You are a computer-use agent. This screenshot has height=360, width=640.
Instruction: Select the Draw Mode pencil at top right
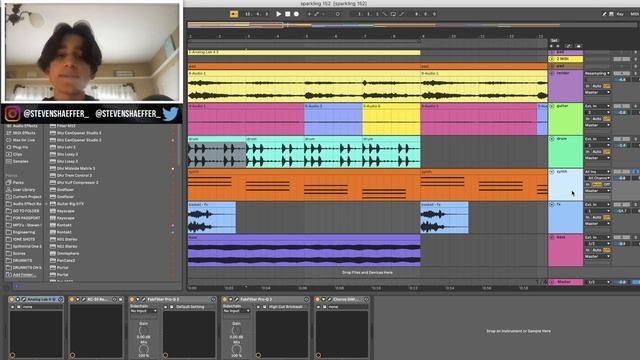[x=604, y=14]
